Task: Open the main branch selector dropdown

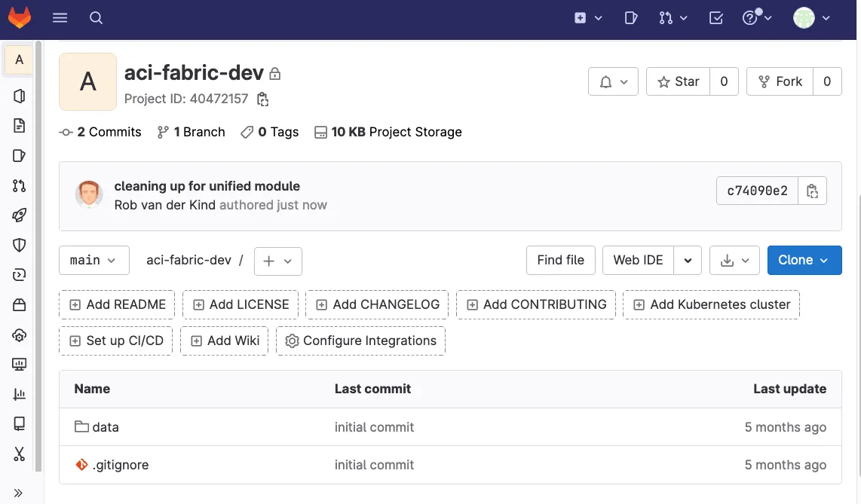Action: click(x=93, y=260)
